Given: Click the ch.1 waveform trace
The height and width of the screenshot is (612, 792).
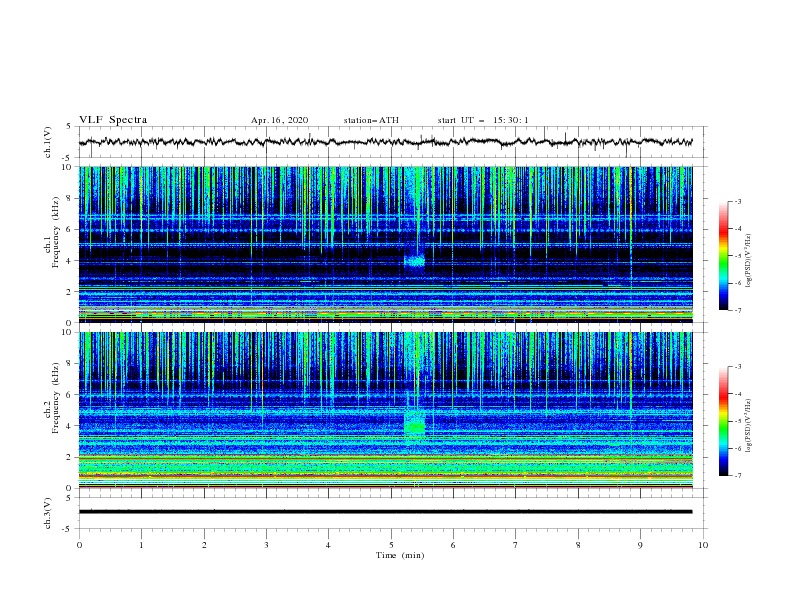Looking at the screenshot, I should [x=385, y=142].
